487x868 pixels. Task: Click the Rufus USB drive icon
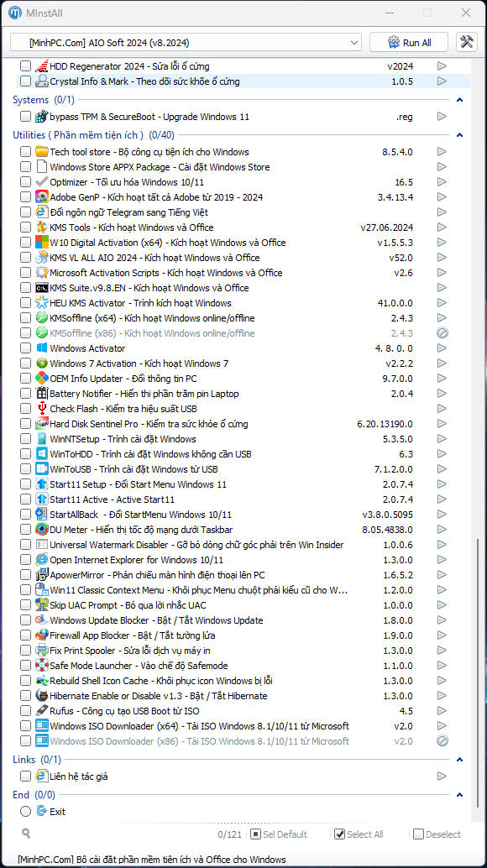click(41, 711)
